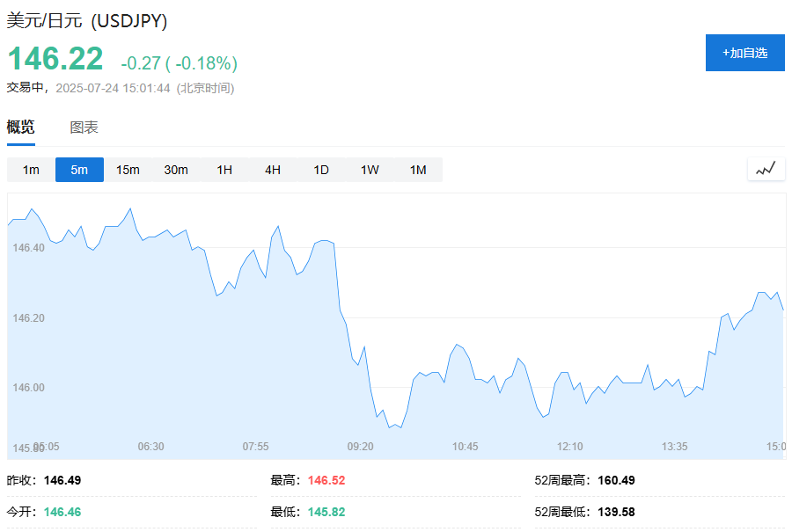Add USDJPY to watchlist with 加自选
Screen dimensions: 792x532
tap(744, 53)
